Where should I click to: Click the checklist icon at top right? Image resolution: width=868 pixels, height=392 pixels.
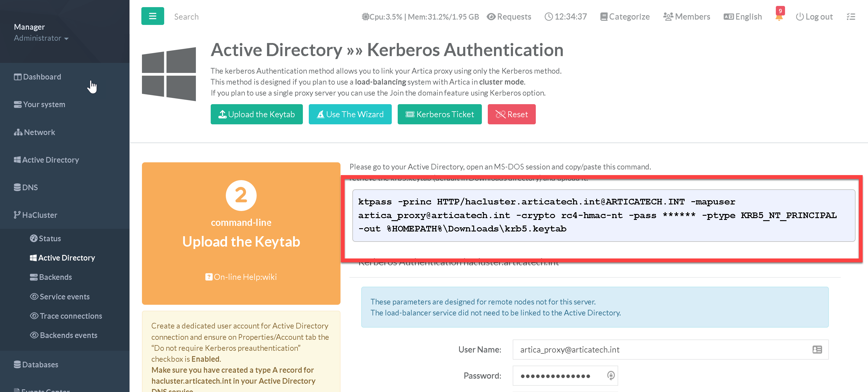tap(851, 17)
